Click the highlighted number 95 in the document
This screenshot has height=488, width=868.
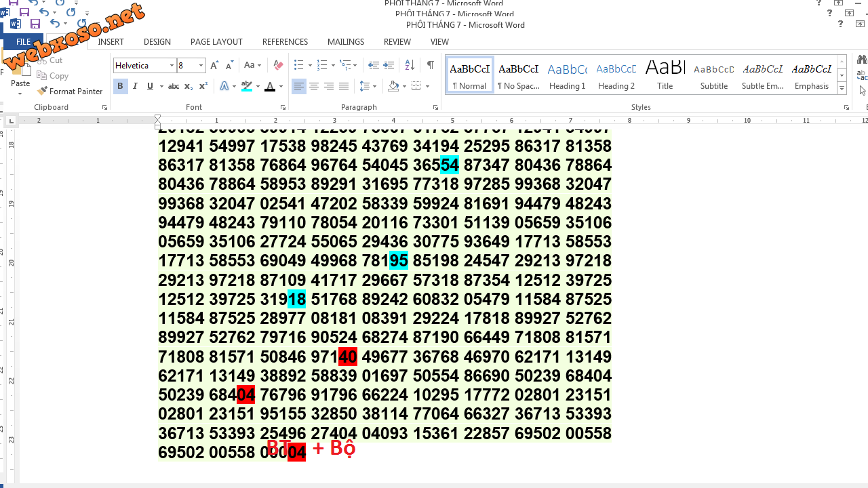pos(399,261)
